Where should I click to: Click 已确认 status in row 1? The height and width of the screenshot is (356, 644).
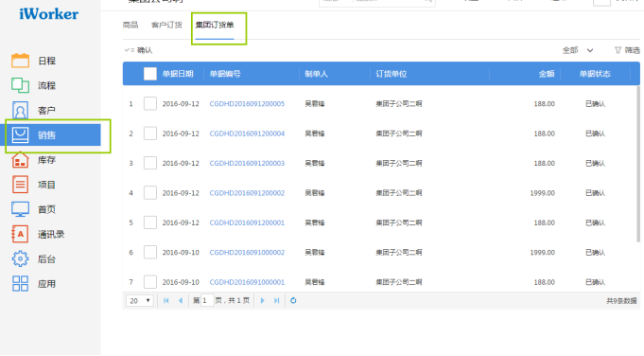tap(595, 103)
